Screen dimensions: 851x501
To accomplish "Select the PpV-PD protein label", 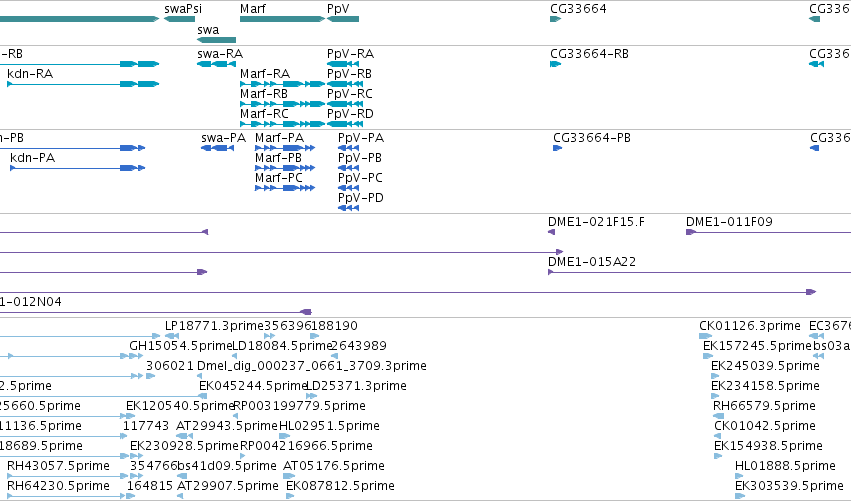I will click(361, 198).
